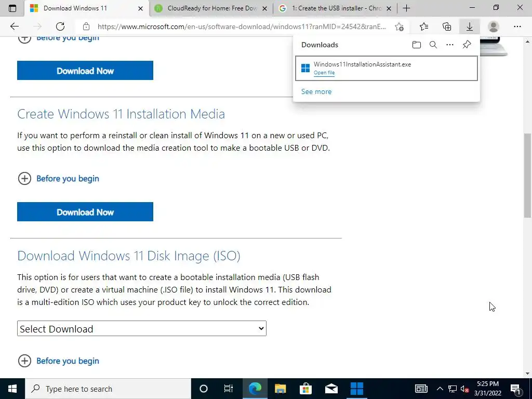The image size is (532, 399).
Task: Open network status tray icon
Action: coord(453,389)
